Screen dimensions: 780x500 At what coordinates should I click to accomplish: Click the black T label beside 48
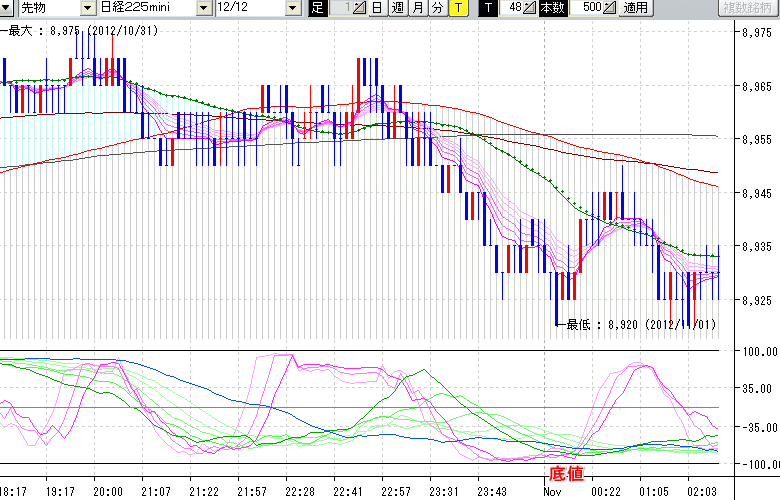(487, 8)
